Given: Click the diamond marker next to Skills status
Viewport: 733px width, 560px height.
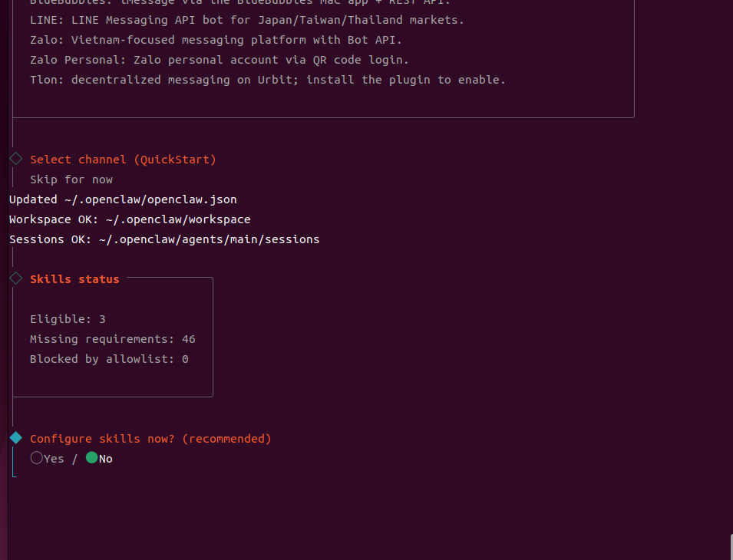Looking at the screenshot, I should 15,278.
